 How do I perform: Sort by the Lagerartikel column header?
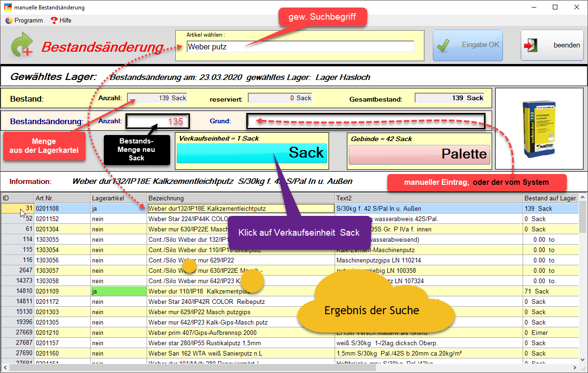119,198
